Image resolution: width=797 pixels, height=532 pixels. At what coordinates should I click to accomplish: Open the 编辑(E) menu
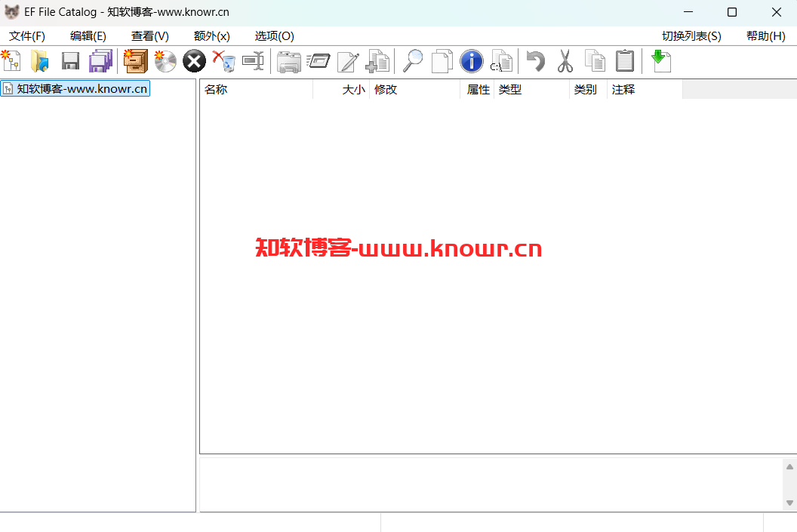tap(88, 36)
